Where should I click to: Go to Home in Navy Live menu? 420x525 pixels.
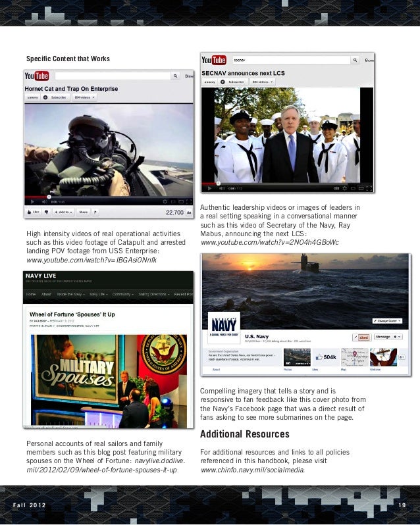(31, 294)
